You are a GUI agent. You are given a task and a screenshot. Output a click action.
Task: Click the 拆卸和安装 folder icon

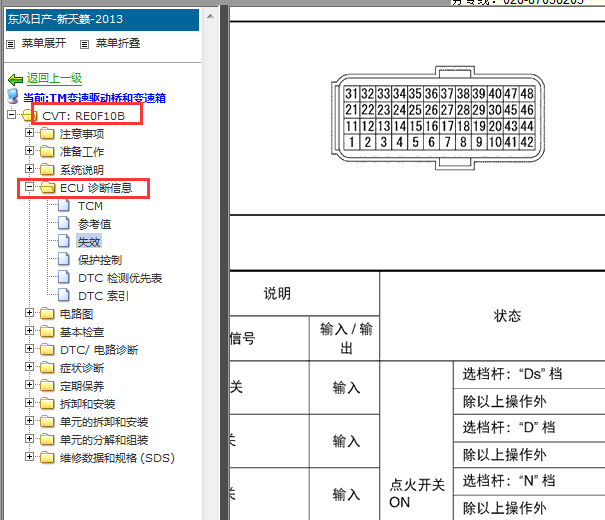tap(47, 404)
